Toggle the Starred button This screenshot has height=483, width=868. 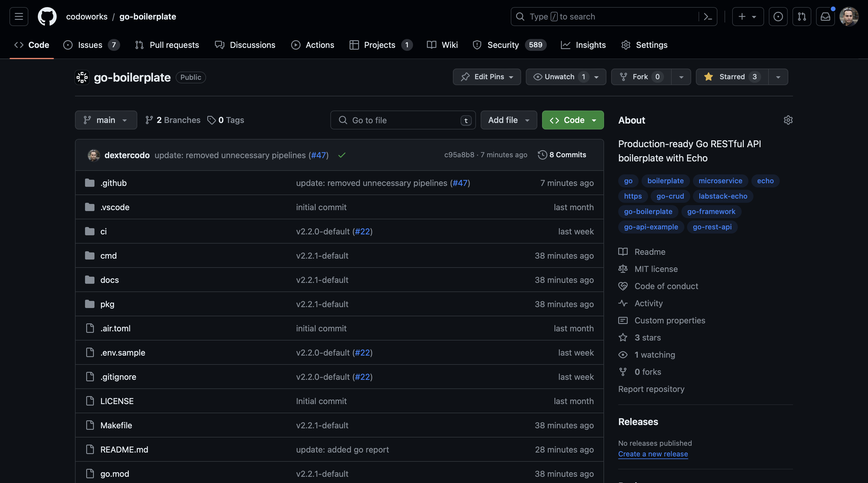tap(732, 77)
